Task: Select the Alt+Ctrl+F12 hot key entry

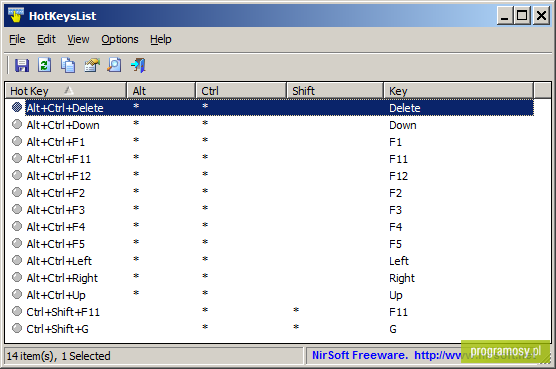Action: point(59,176)
